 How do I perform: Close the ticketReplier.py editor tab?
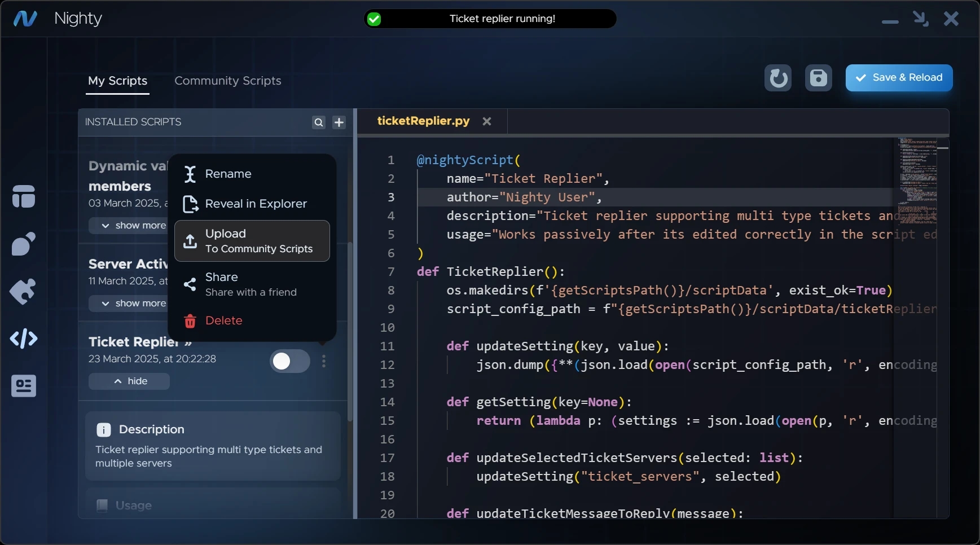tap(487, 121)
